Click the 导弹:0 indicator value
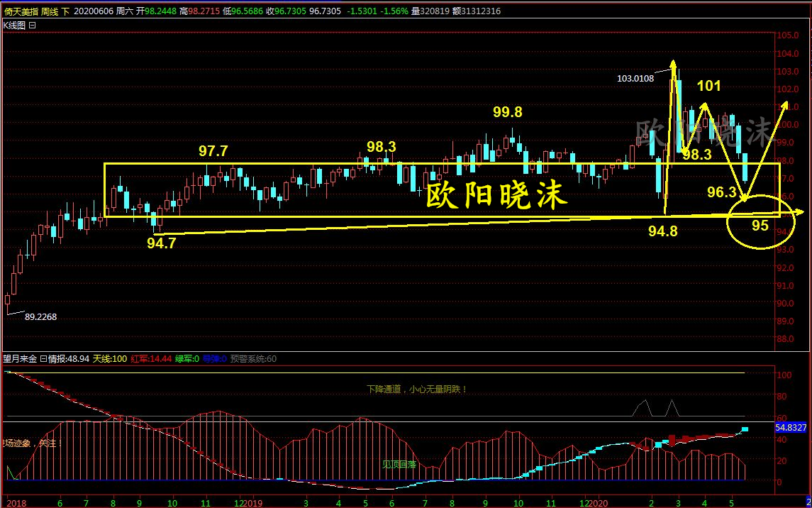Image resolution: width=812 pixels, height=508 pixels. 214,358
